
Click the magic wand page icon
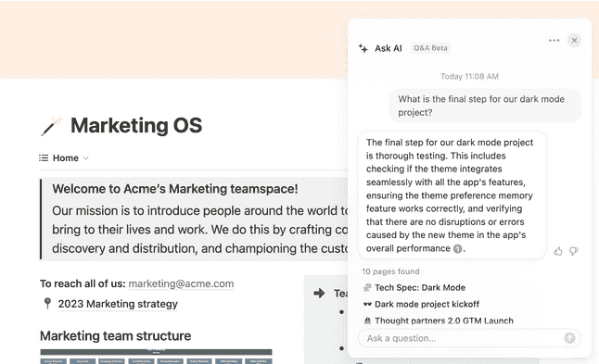click(x=51, y=126)
